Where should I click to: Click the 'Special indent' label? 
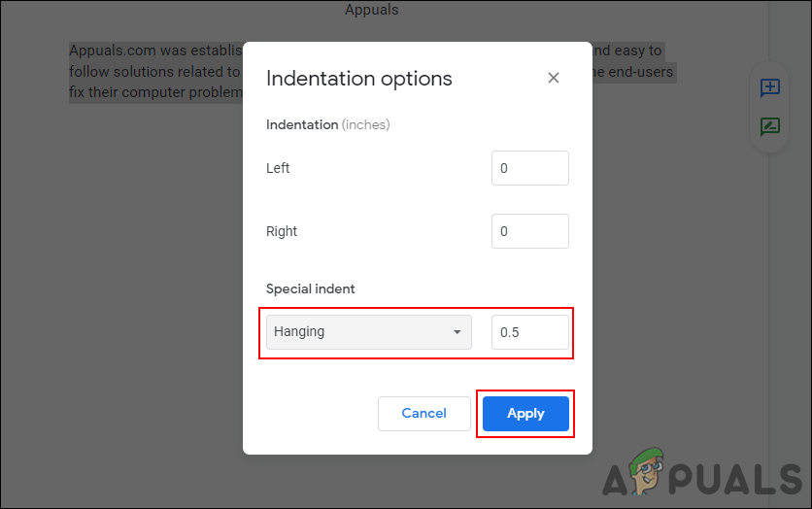(x=311, y=289)
